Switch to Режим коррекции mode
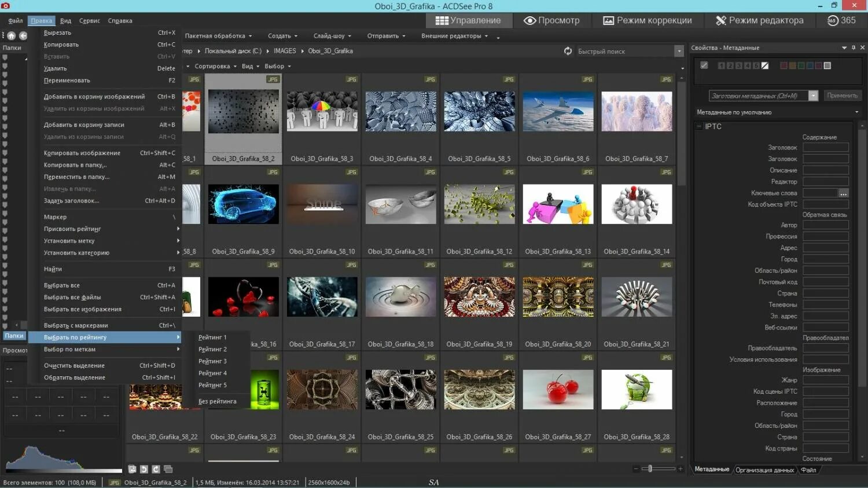Screen dimensions: 868x488 (x=647, y=20)
